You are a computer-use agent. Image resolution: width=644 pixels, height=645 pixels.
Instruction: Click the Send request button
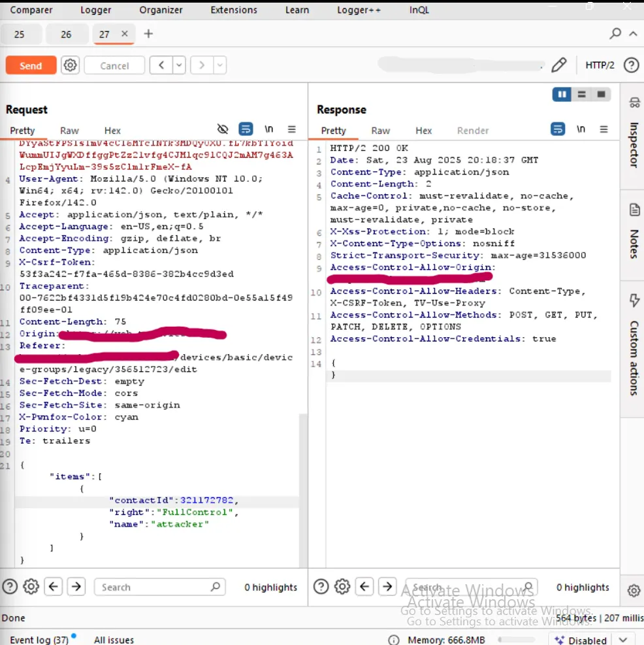[30, 65]
